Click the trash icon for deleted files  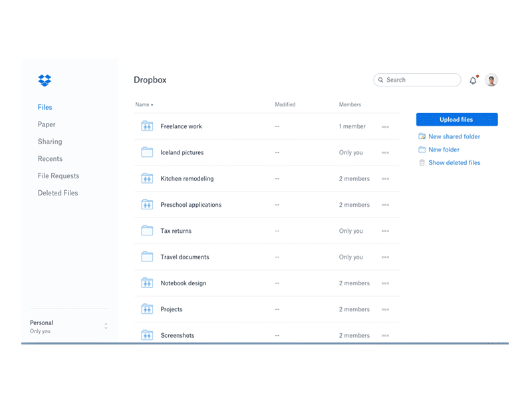(422, 162)
